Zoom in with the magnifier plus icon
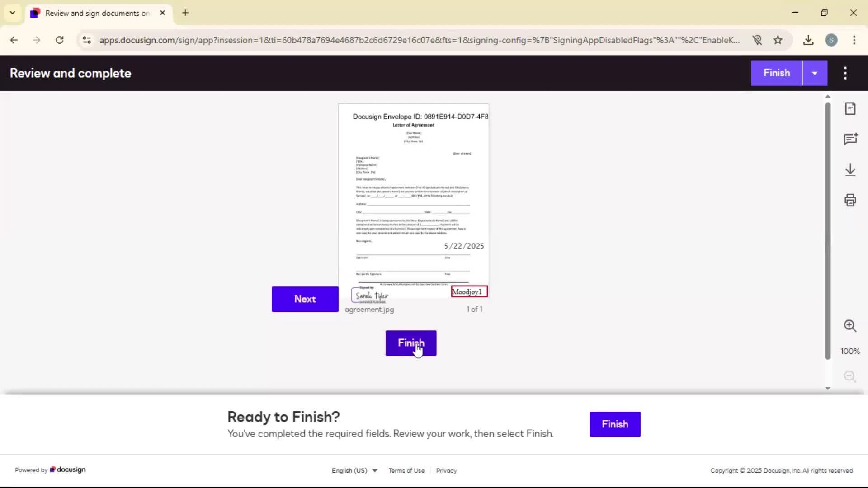This screenshot has height=488, width=868. point(850,326)
